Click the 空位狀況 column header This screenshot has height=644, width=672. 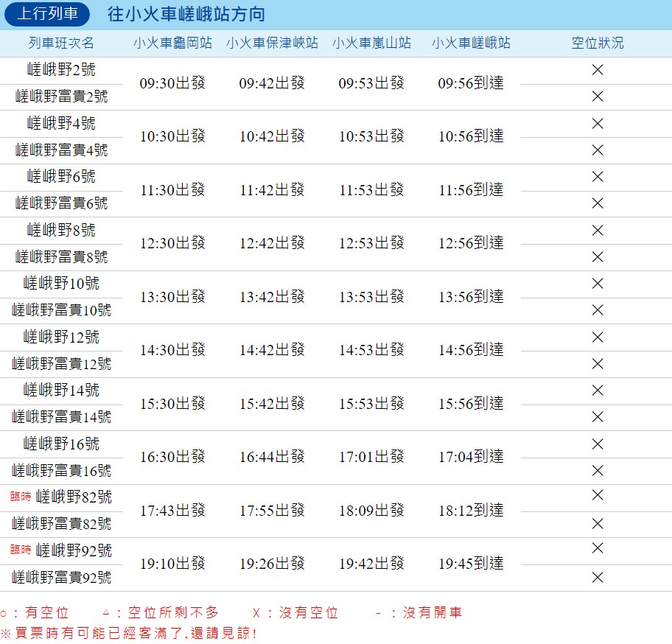click(598, 43)
